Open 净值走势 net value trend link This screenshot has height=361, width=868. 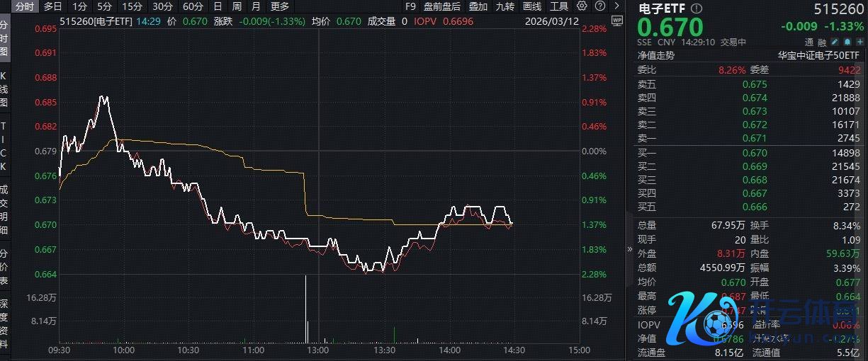tap(656, 55)
